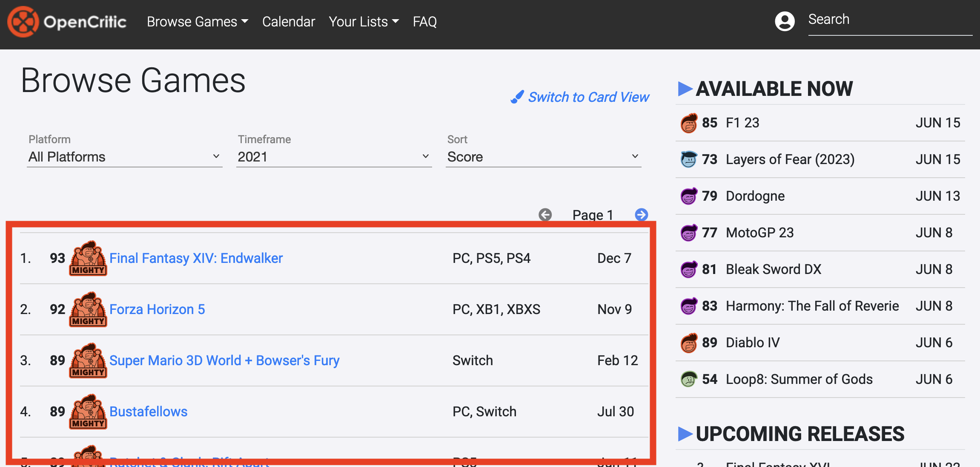Click the Feb 12 release date
The width and height of the screenshot is (980, 467).
(618, 360)
